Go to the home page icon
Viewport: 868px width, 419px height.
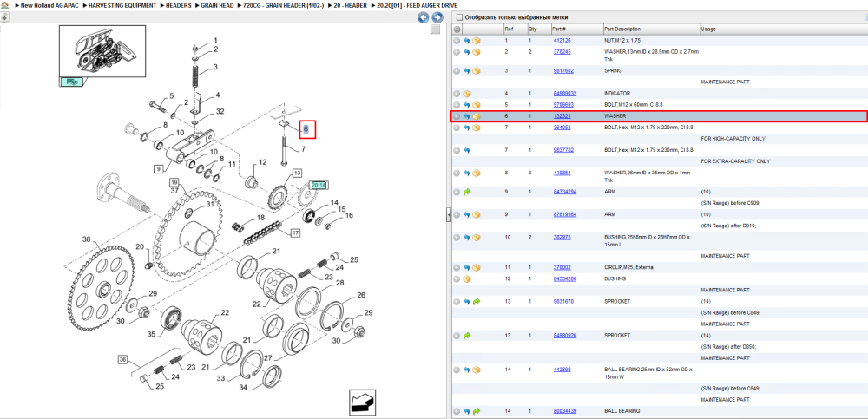(5, 4)
